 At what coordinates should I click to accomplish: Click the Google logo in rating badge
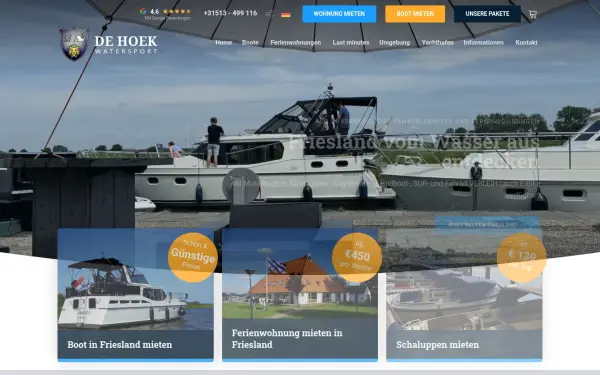click(143, 11)
